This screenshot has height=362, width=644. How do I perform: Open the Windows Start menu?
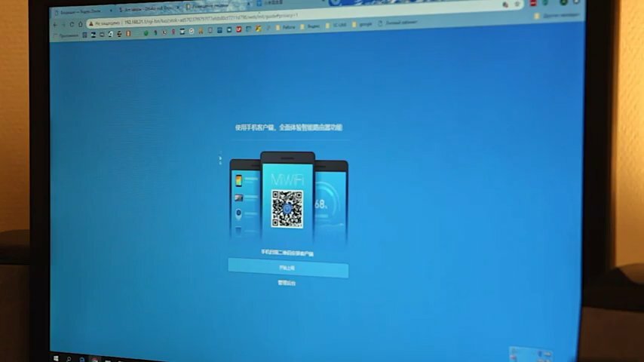(x=56, y=359)
